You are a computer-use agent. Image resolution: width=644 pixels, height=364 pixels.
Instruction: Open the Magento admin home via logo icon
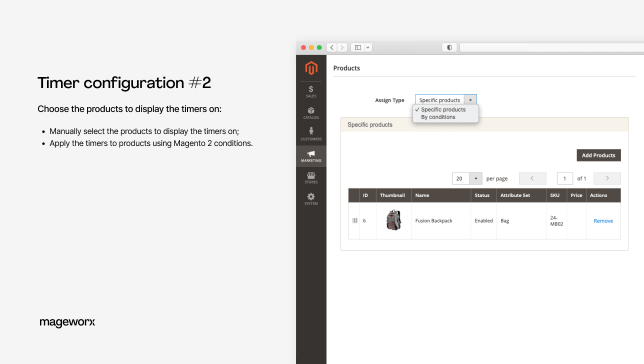point(311,68)
